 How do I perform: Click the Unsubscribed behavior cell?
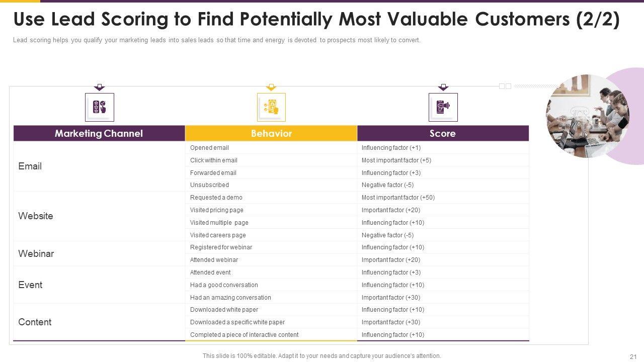209,185
